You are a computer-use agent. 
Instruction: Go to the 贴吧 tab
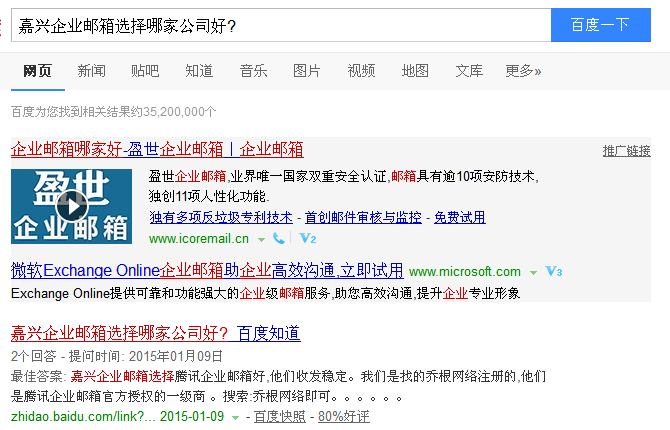pyautogui.click(x=145, y=71)
